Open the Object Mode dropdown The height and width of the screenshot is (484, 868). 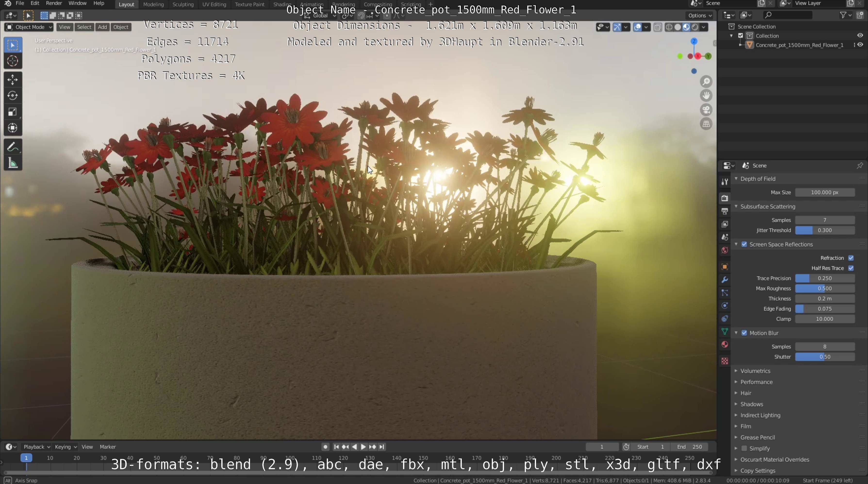coord(29,27)
